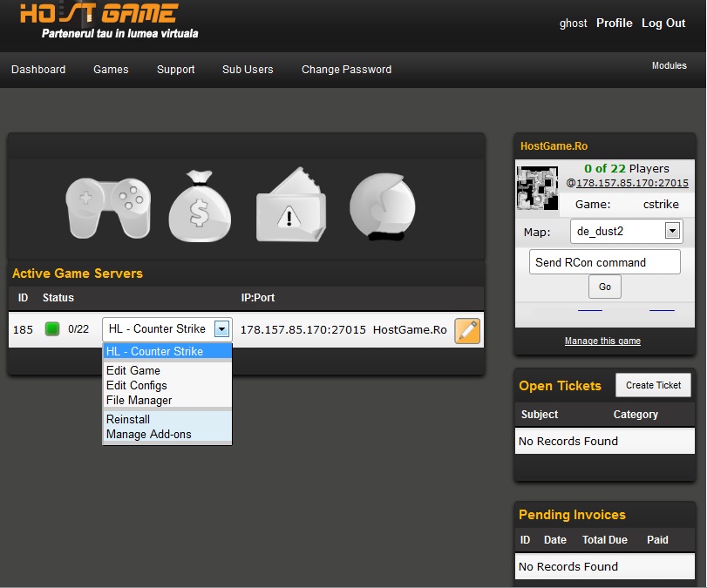
Task: Choose Reinstall from dropdown list
Action: pyautogui.click(x=167, y=419)
